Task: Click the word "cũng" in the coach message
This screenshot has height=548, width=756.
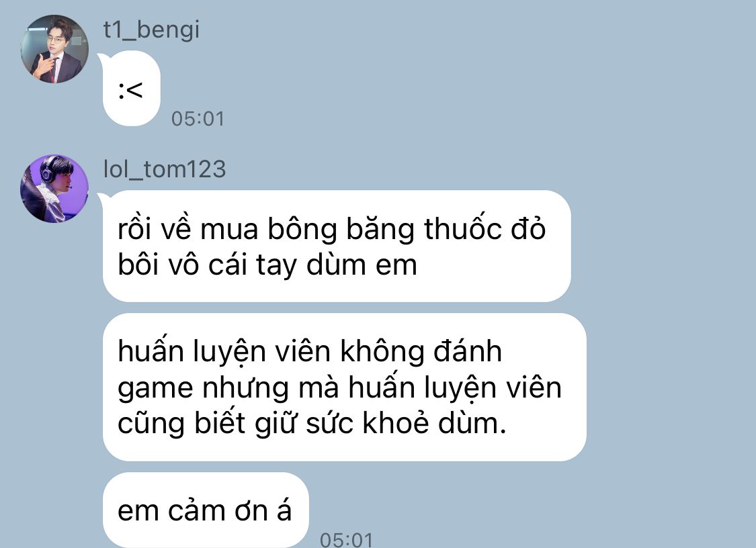Action: click(151, 424)
